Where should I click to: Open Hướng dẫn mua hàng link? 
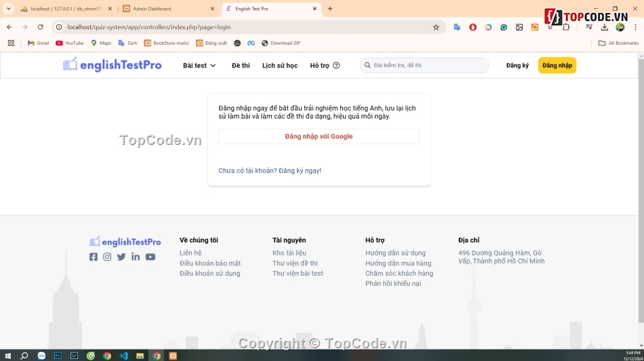(x=399, y=263)
